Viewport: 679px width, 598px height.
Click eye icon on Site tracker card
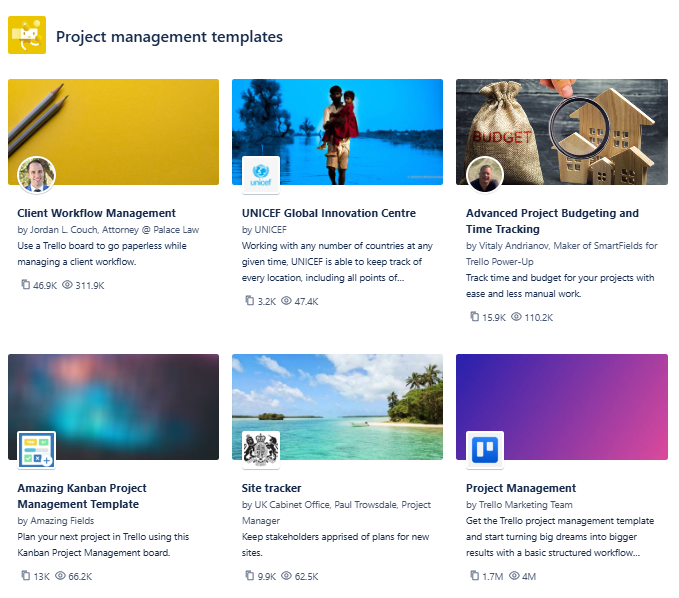[286, 575]
